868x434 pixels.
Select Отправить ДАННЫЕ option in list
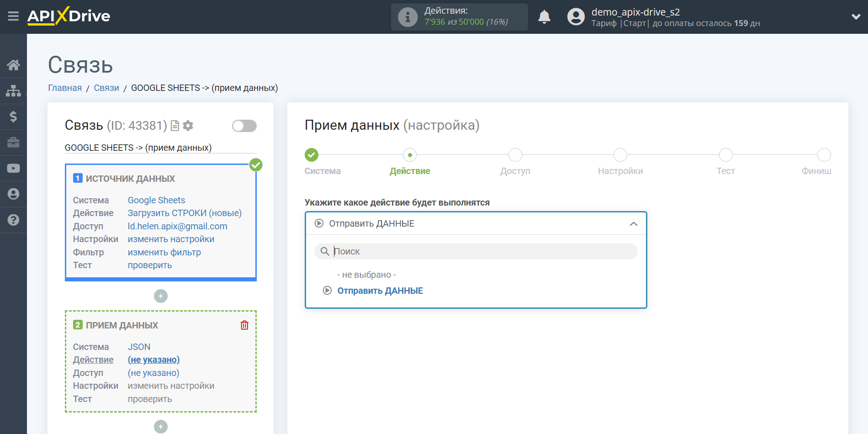[x=380, y=291]
